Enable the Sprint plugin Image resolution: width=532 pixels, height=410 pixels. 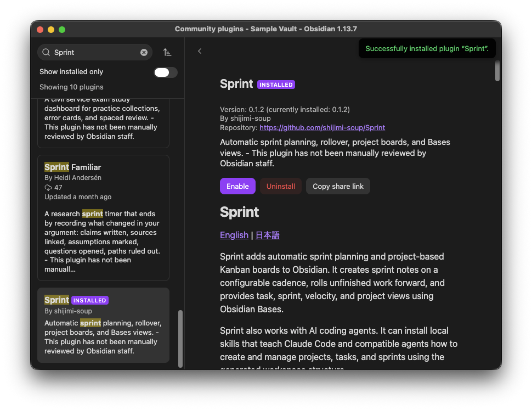tap(237, 186)
